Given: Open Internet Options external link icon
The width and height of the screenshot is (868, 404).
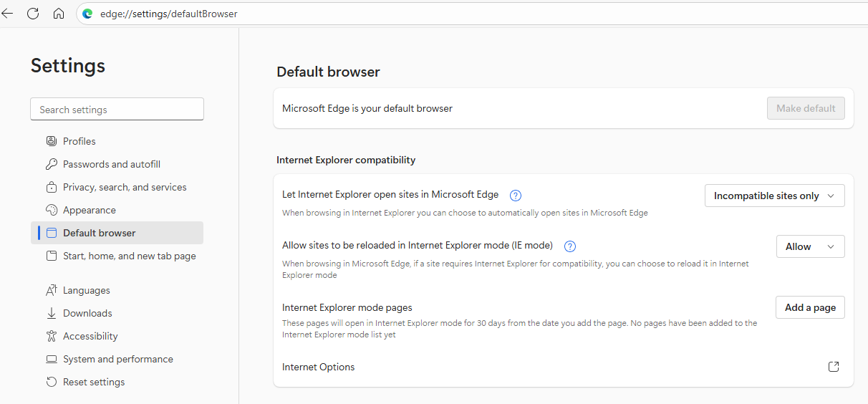Looking at the screenshot, I should tap(834, 367).
